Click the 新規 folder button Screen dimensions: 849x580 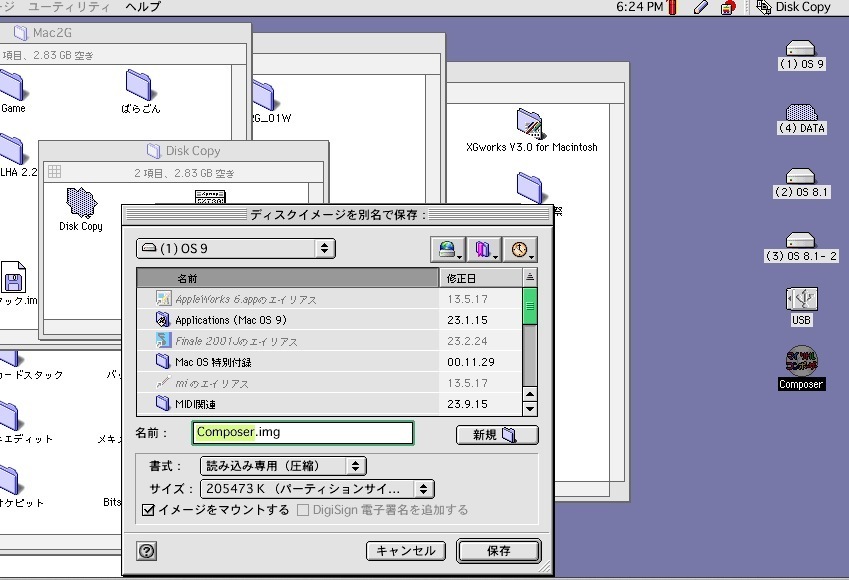(497, 435)
